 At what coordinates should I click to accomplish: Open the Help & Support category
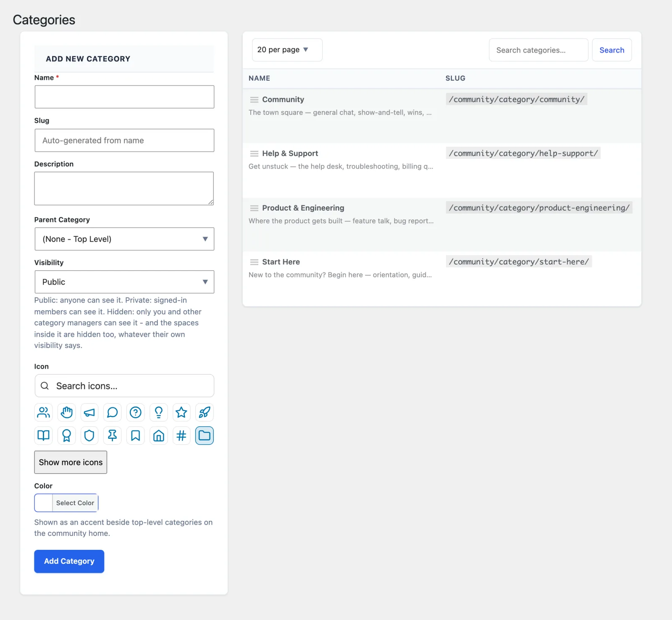[x=290, y=153]
